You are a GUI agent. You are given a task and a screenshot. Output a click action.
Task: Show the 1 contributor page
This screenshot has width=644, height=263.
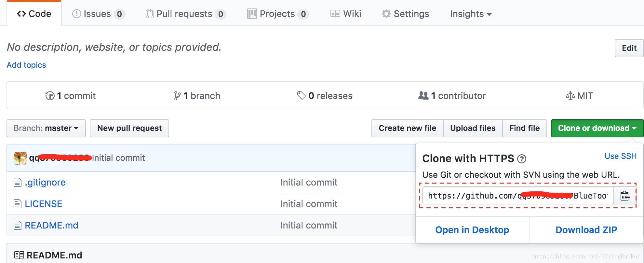(x=452, y=96)
